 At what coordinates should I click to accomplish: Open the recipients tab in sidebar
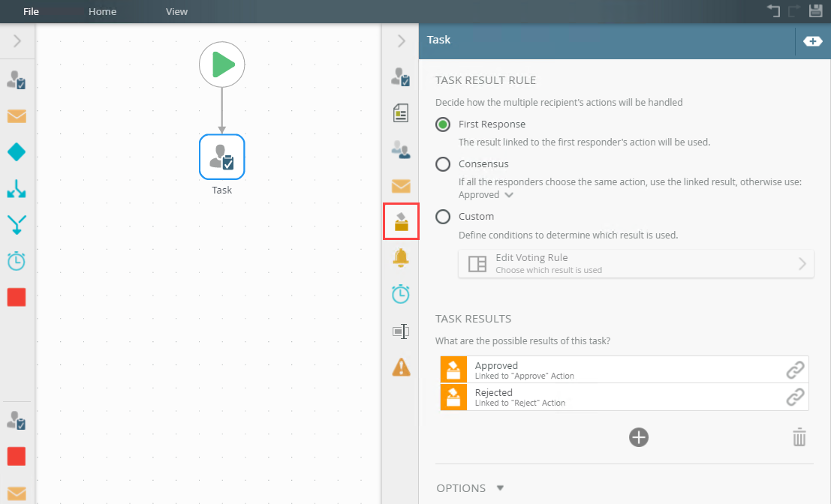[x=401, y=150]
